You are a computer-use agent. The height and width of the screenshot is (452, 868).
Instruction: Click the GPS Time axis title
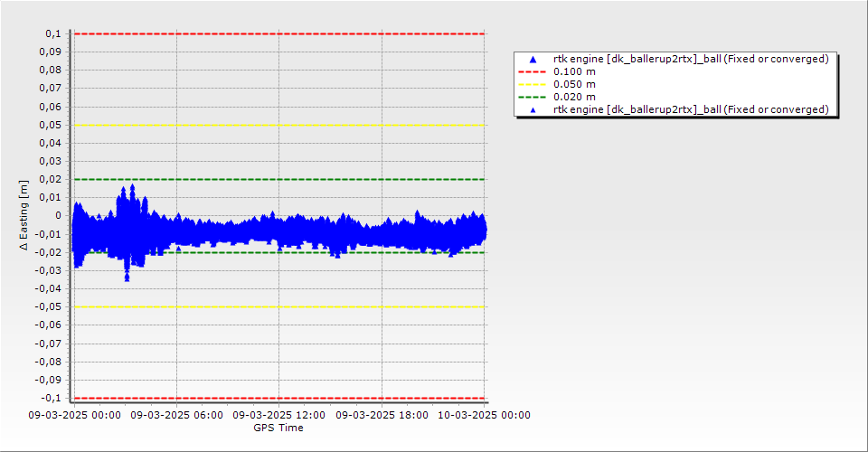[278, 428]
